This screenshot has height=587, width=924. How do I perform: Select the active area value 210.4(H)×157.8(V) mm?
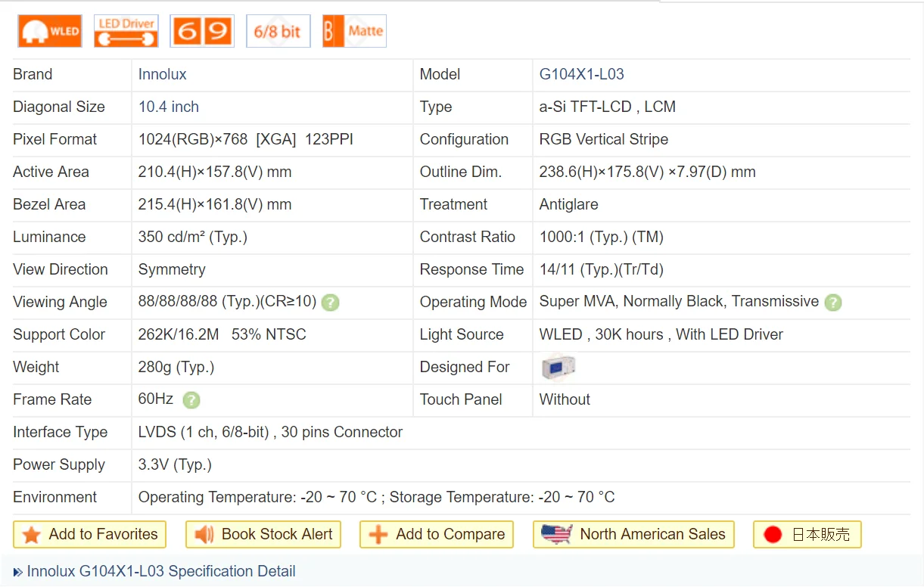pyautogui.click(x=215, y=172)
